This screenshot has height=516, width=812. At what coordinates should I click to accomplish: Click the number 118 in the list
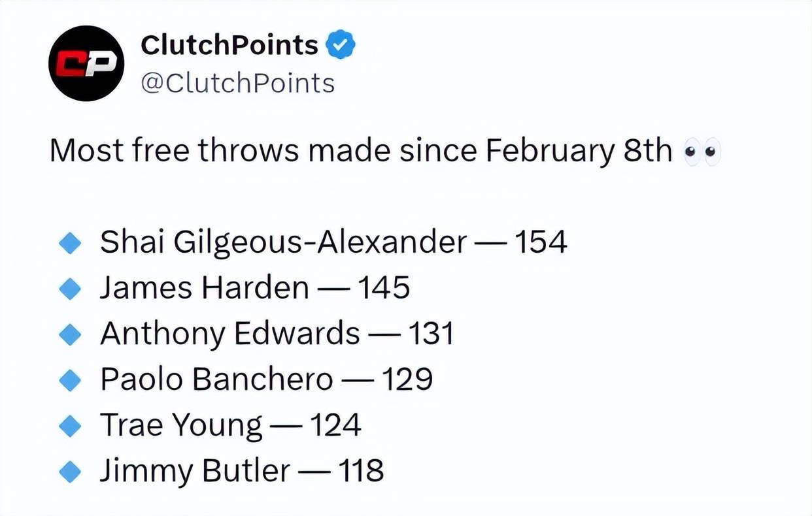point(360,471)
